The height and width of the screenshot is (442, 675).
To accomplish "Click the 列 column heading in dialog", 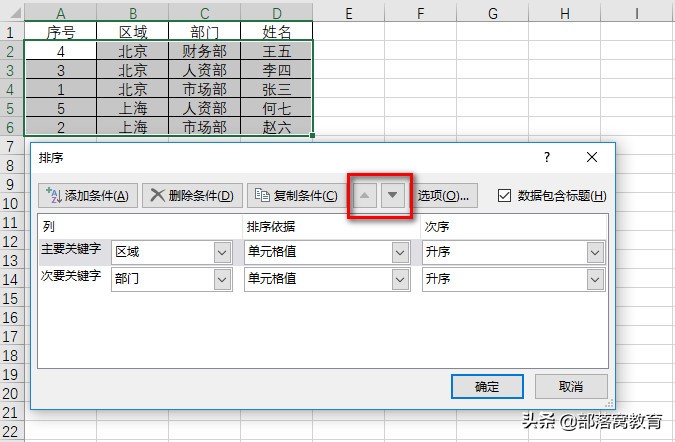I will (49, 226).
